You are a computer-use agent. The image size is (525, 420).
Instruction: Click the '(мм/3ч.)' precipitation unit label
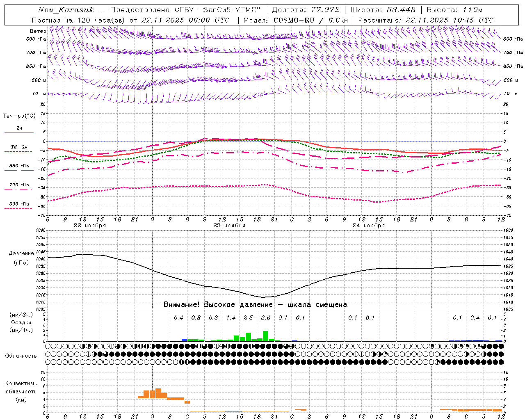(21, 315)
